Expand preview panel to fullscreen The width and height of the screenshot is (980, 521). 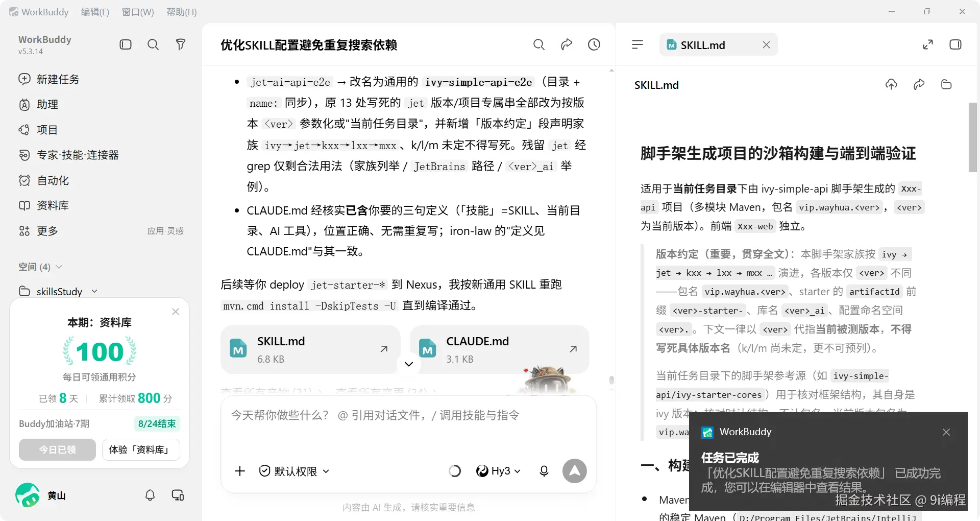(928, 44)
